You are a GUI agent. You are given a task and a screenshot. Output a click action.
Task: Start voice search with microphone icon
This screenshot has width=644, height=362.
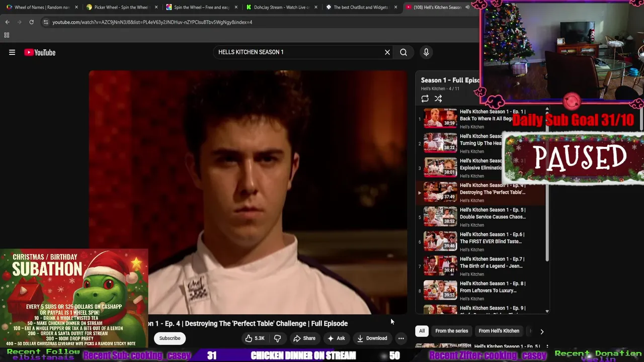(426, 52)
